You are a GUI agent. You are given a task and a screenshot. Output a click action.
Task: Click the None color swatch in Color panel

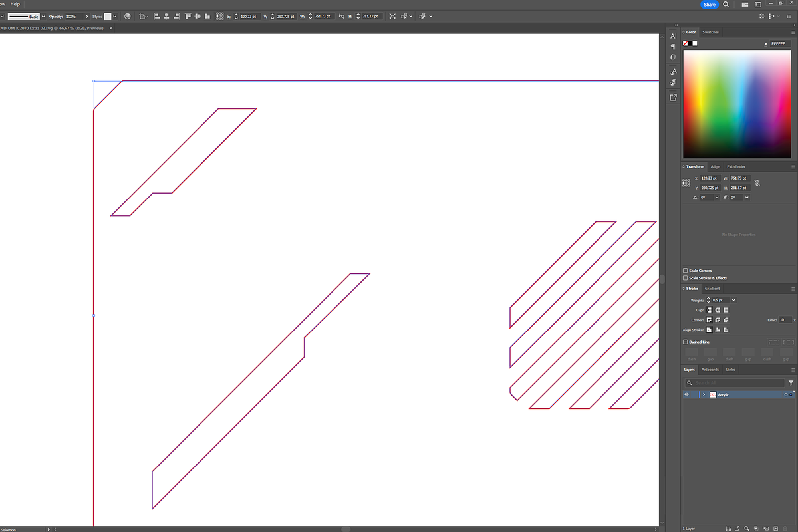[x=685, y=43]
